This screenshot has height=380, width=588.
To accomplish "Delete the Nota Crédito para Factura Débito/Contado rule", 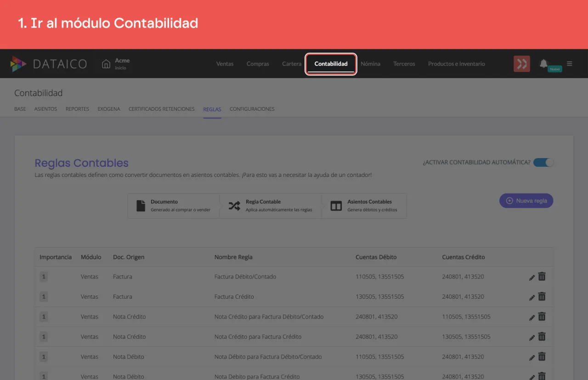I will (x=542, y=317).
